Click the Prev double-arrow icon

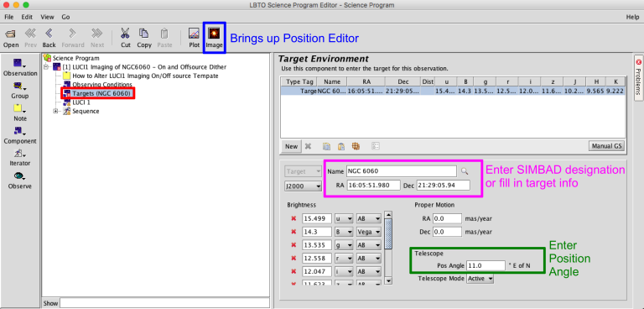click(30, 34)
